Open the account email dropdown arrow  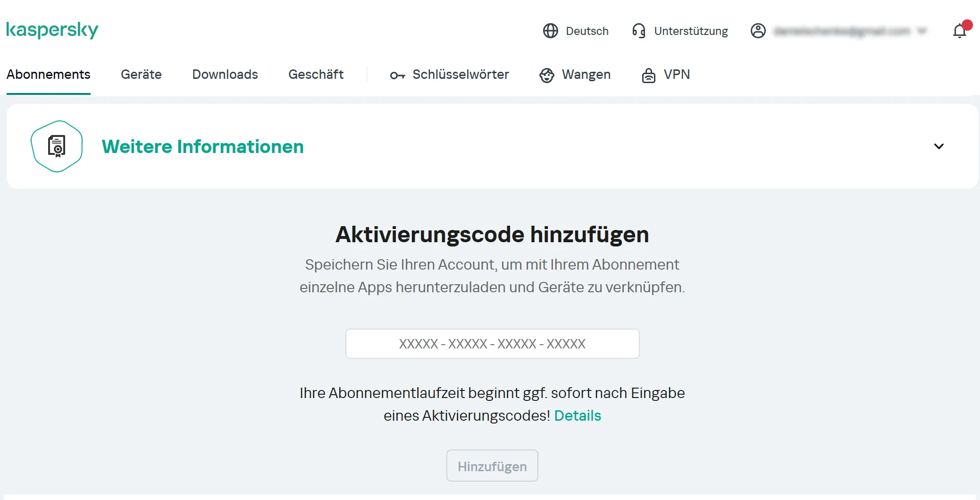tap(921, 31)
